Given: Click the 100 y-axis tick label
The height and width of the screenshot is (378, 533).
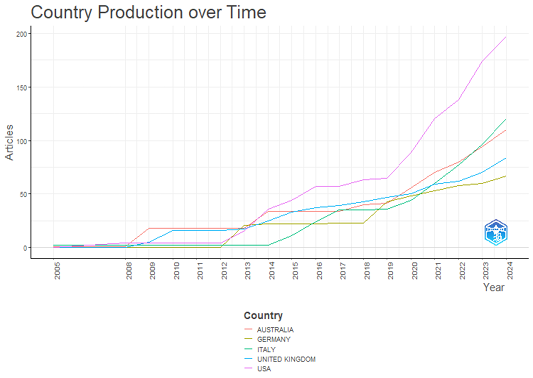Looking at the screenshot, I should pos(21,141).
